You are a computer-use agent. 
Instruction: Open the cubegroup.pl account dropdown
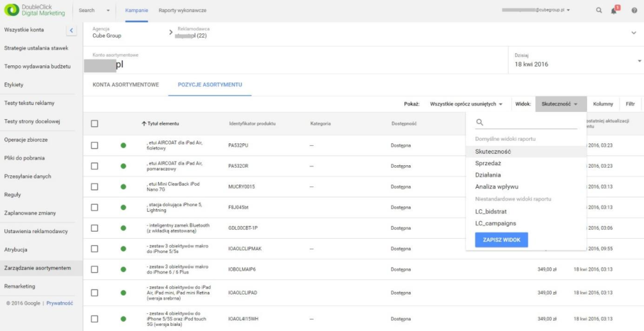coord(536,10)
